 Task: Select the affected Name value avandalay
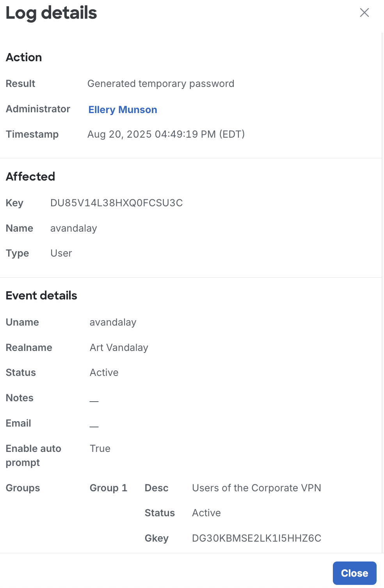pos(73,228)
